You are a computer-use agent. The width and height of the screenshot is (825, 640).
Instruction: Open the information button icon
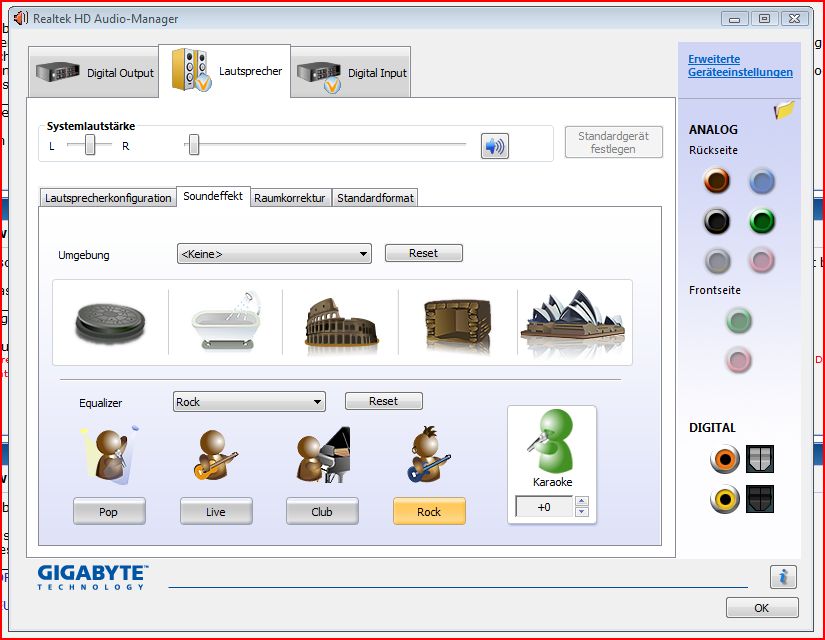(783, 577)
